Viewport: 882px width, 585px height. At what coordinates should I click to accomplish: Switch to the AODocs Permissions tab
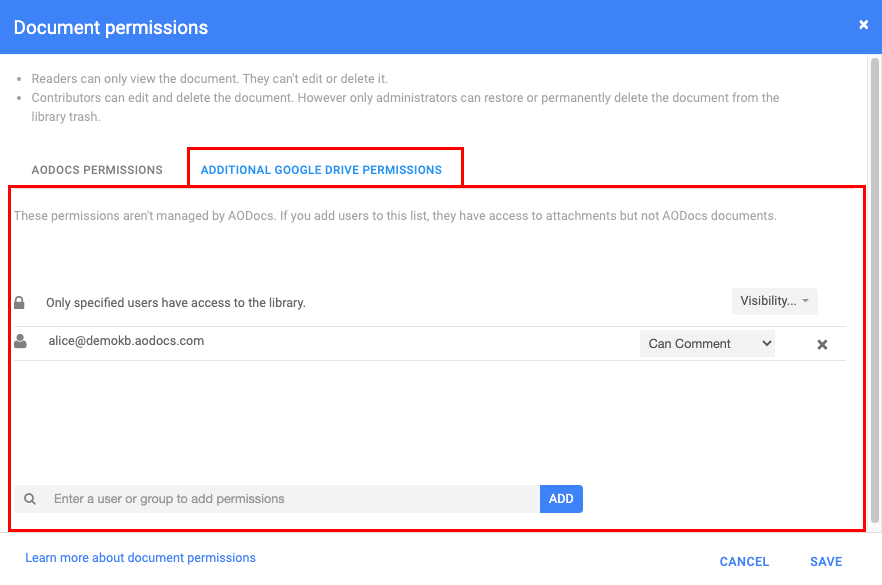click(x=97, y=170)
